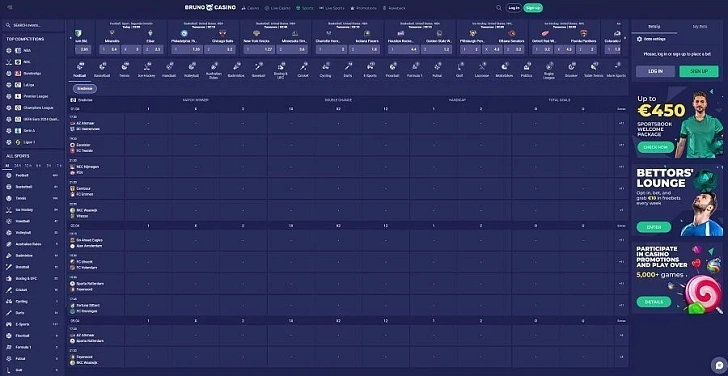Open the Sports tab in the top navigation
This screenshot has width=728, height=376.
[x=305, y=8]
